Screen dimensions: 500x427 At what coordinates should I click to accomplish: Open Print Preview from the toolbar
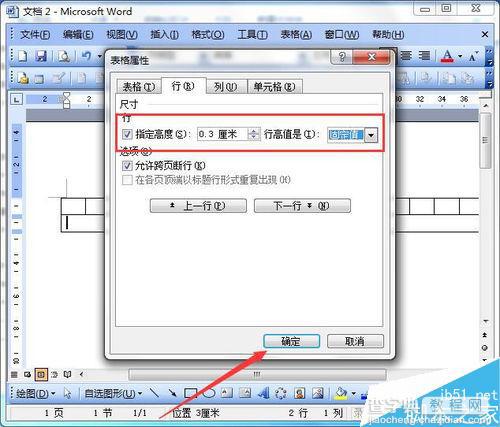coord(64,56)
